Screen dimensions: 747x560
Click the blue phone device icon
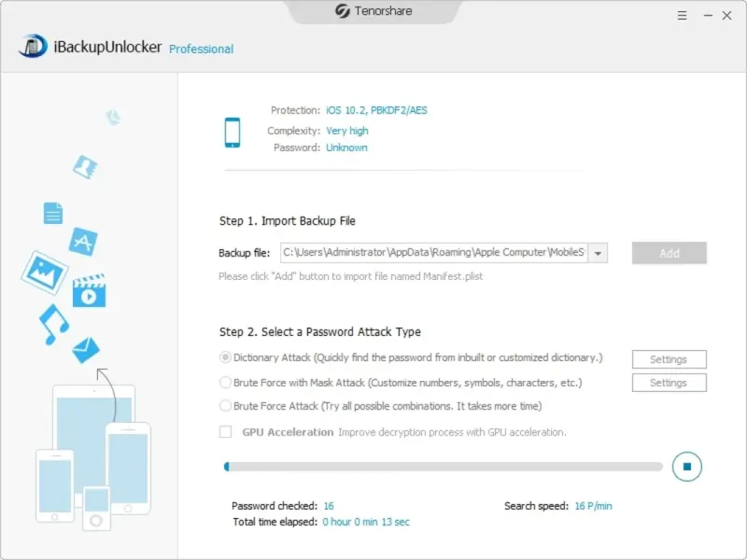[233, 133]
